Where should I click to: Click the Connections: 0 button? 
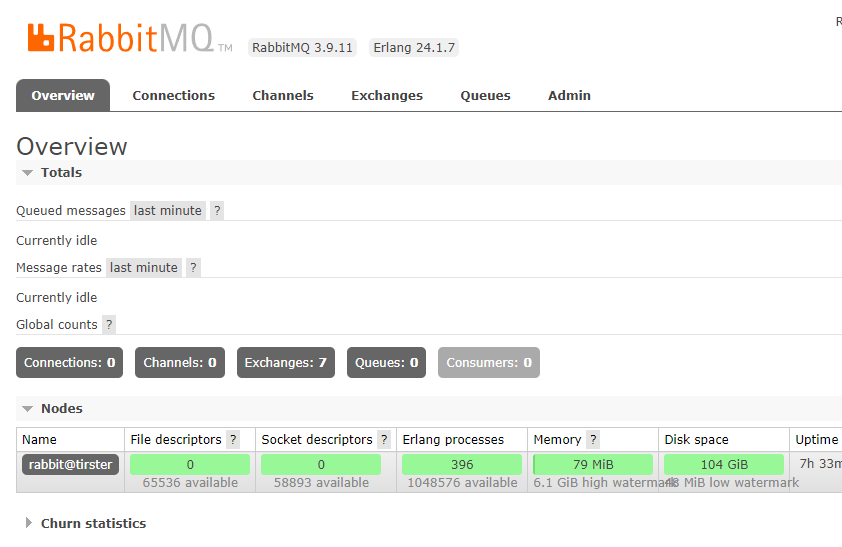(x=69, y=363)
